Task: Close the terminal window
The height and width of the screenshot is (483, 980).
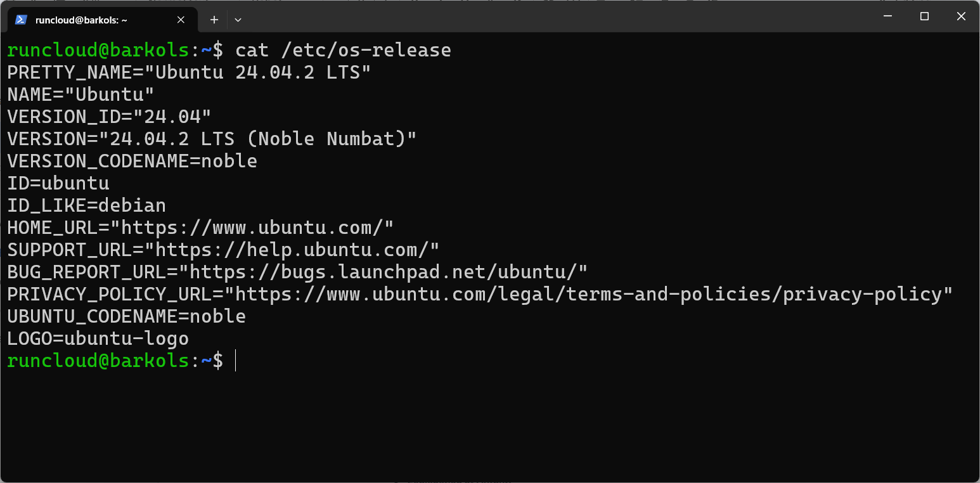Action: pos(961,17)
